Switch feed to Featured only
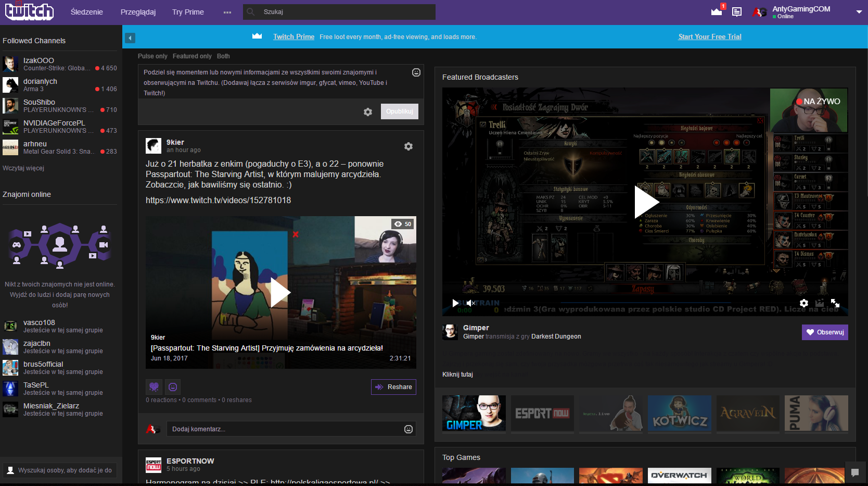868x486 pixels. pos(192,56)
